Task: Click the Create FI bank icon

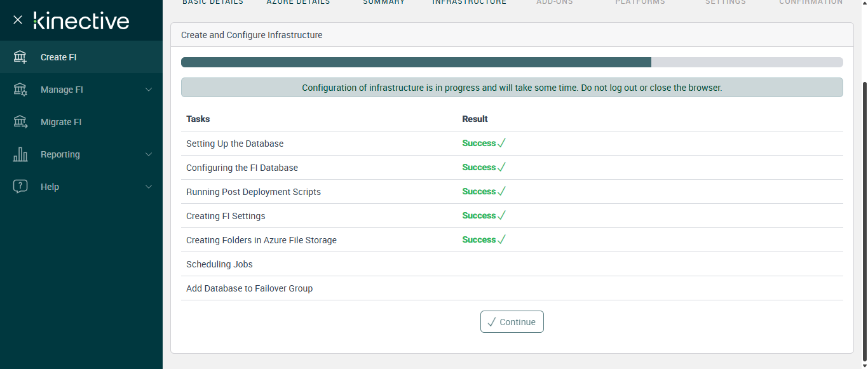Action: point(20,57)
